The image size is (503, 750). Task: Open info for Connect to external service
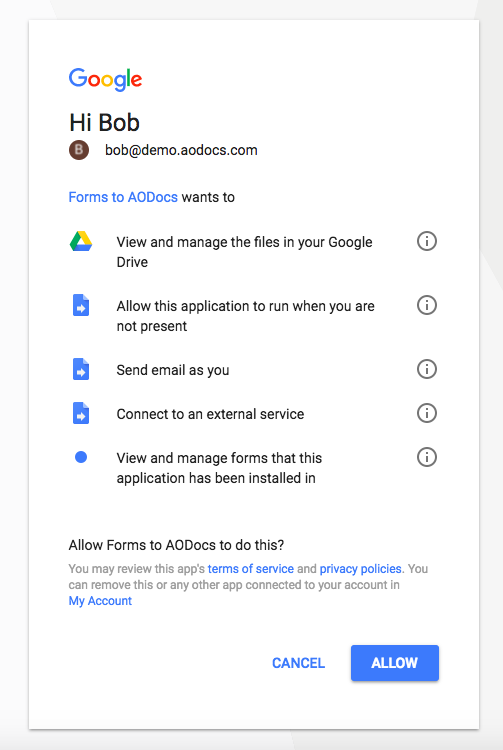[x=426, y=413]
